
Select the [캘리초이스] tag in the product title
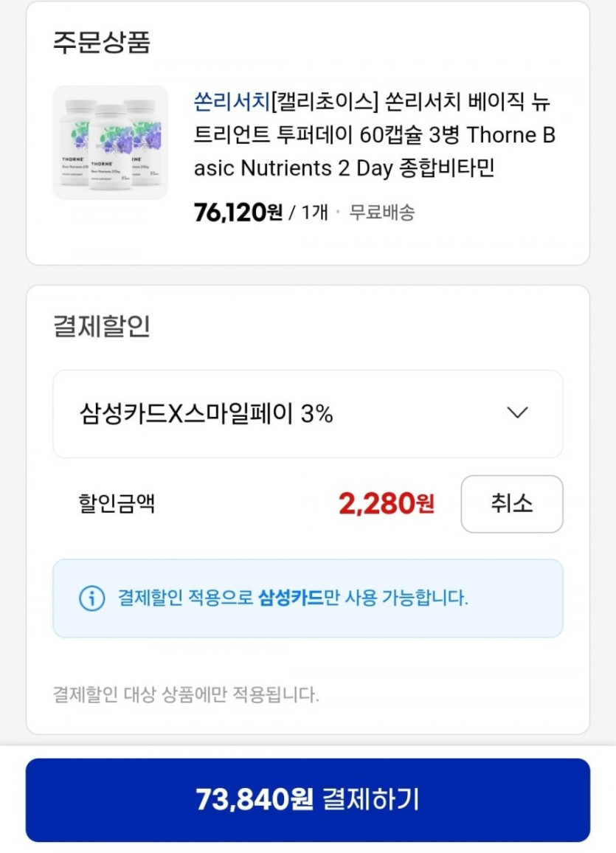point(324,103)
